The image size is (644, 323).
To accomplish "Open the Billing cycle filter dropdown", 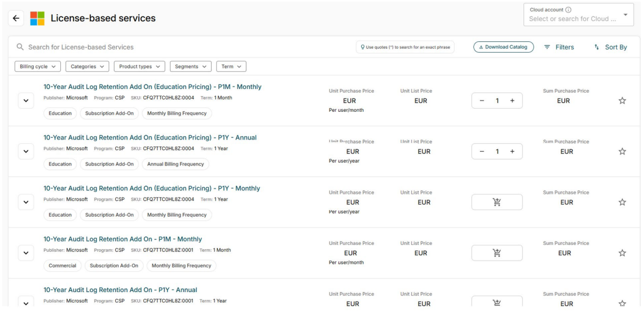I will (38, 66).
